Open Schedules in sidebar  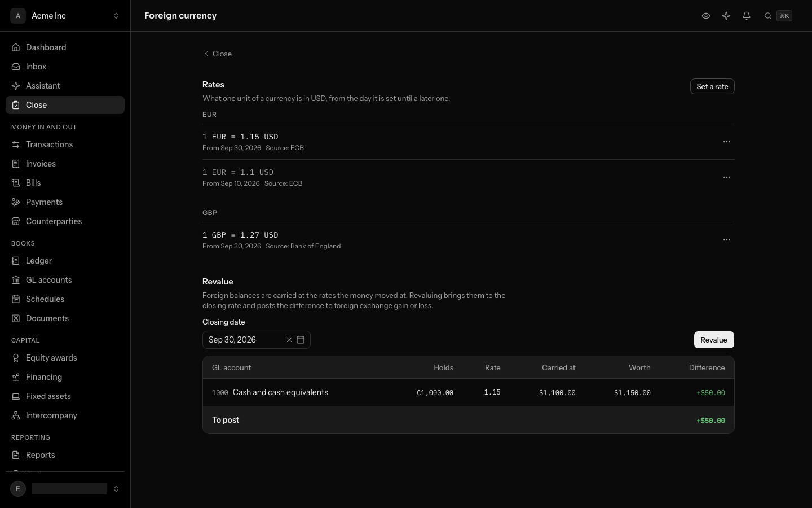(65, 299)
